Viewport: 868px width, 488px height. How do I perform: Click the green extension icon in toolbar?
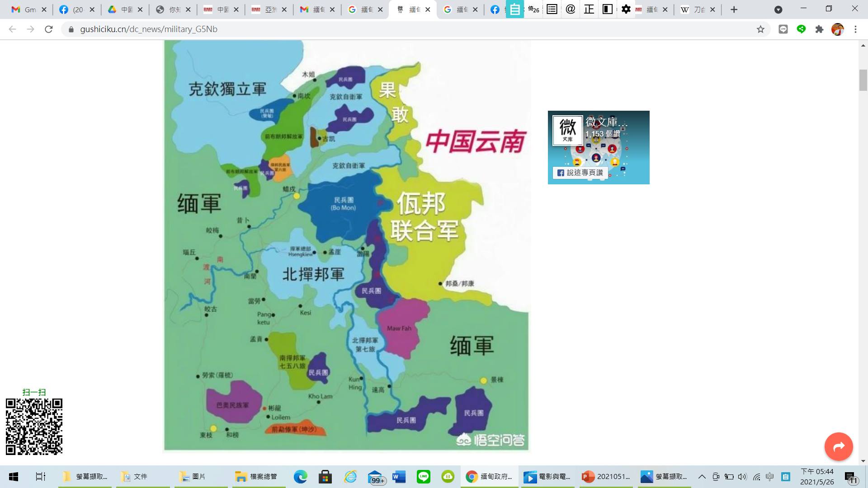tap(801, 29)
